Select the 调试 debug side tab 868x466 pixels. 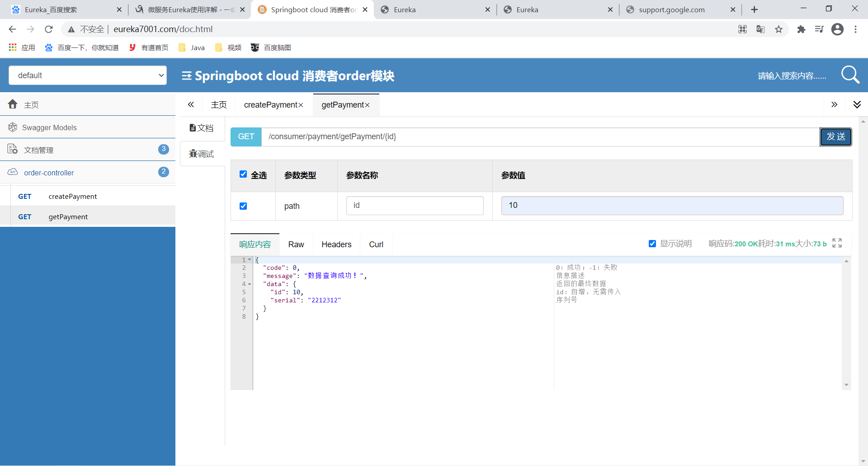pyautogui.click(x=202, y=154)
